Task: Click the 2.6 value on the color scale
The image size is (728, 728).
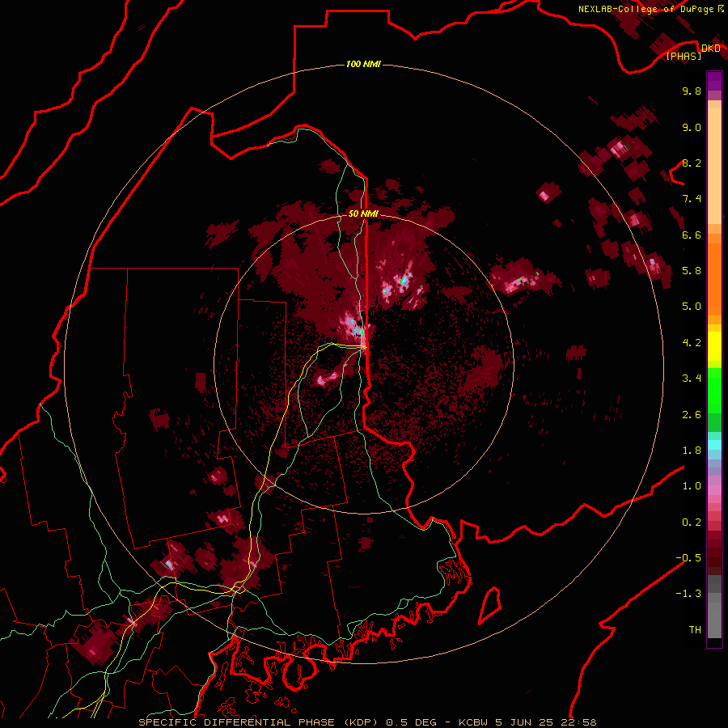Action: [692, 415]
